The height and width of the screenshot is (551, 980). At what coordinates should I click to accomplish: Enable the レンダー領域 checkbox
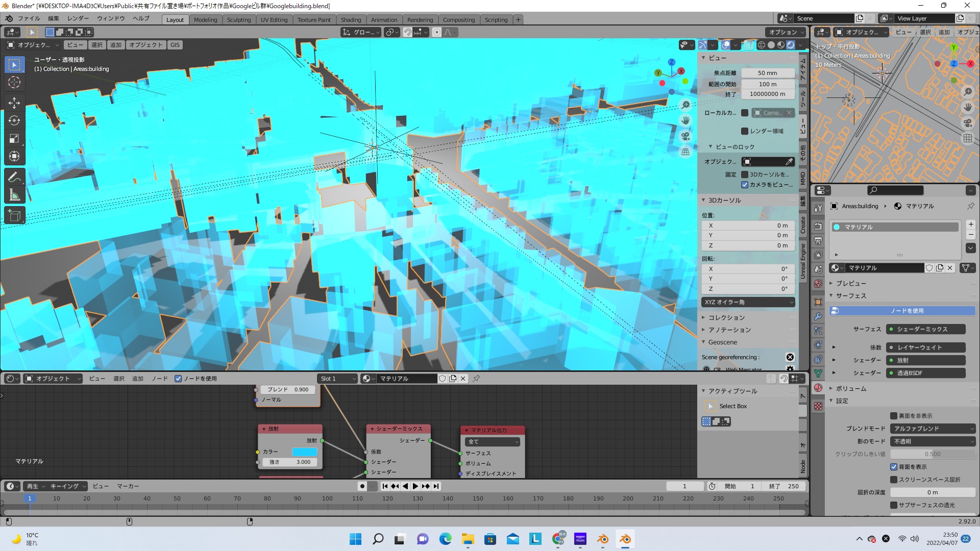pos(745,131)
